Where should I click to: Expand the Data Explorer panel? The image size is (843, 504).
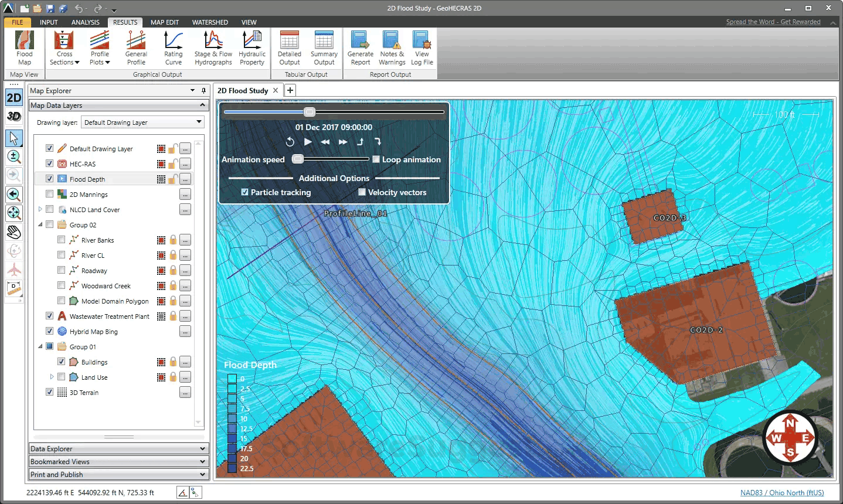click(x=118, y=449)
